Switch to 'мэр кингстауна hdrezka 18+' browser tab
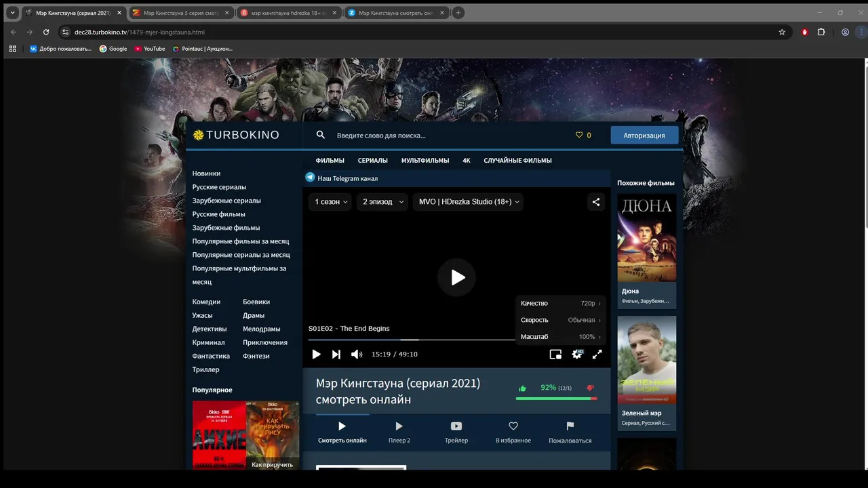 (x=288, y=13)
